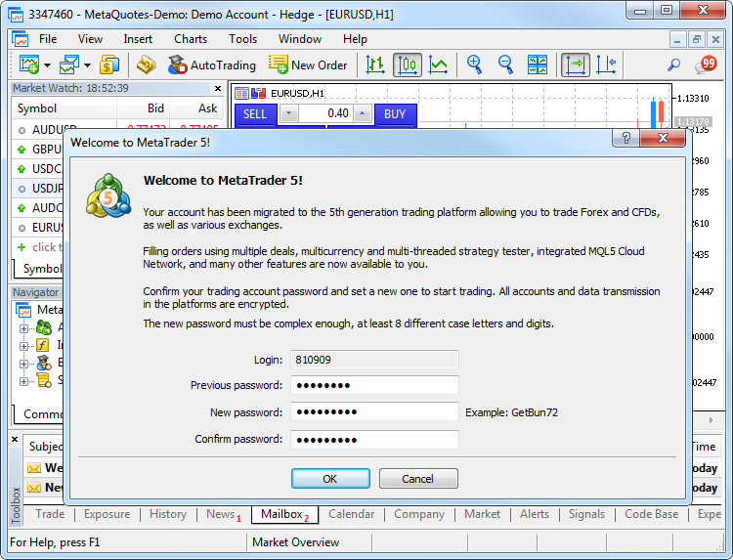Switch chart to bar chart view
The height and width of the screenshot is (560, 733).
pyautogui.click(x=375, y=65)
